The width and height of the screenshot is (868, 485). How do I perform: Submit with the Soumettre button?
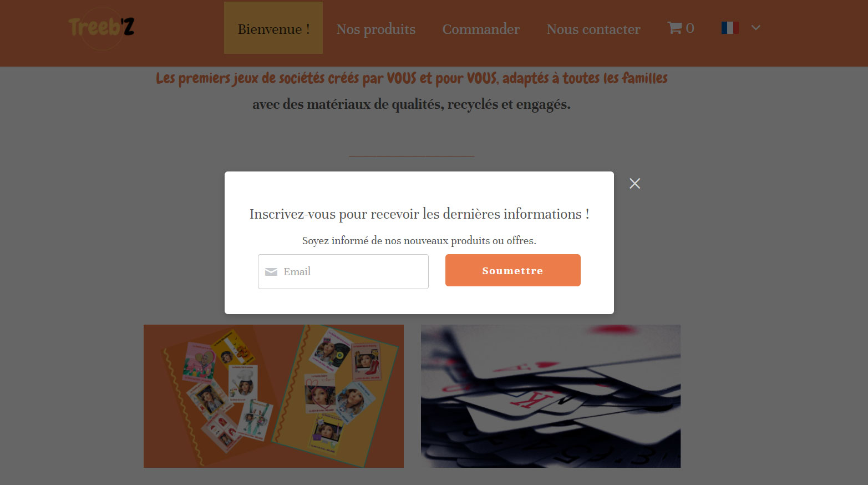click(x=513, y=270)
